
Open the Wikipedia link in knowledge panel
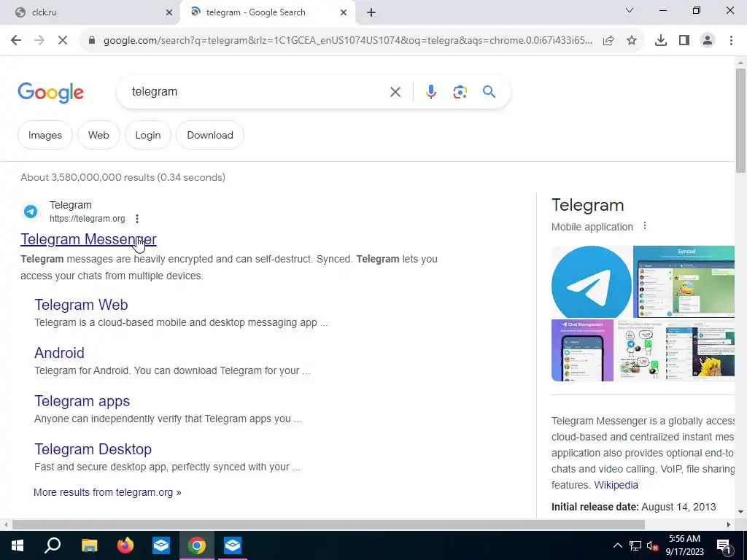(x=616, y=485)
